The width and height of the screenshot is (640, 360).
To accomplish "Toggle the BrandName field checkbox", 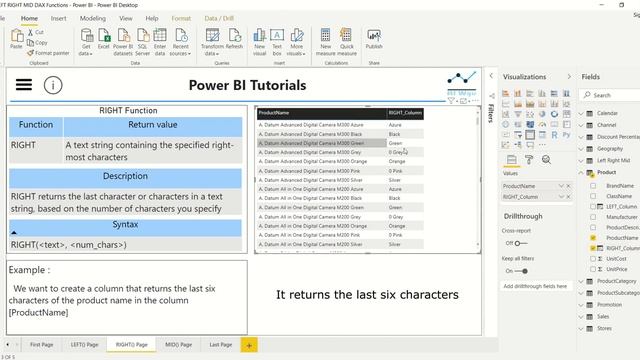I will (x=593, y=186).
